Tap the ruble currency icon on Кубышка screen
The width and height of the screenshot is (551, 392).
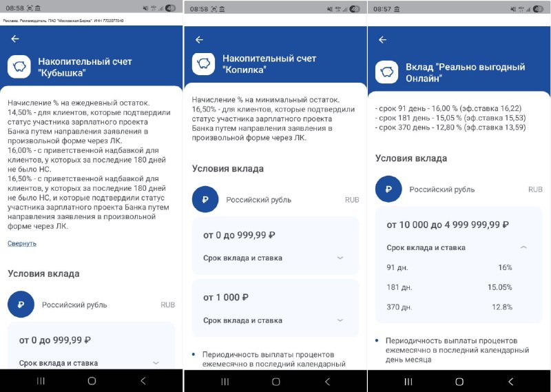click(x=21, y=305)
